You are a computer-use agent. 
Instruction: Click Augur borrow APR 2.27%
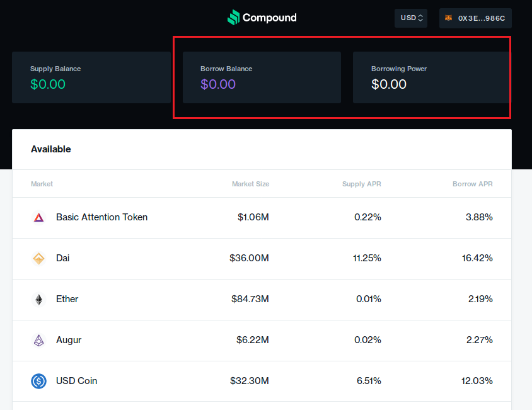(x=480, y=340)
